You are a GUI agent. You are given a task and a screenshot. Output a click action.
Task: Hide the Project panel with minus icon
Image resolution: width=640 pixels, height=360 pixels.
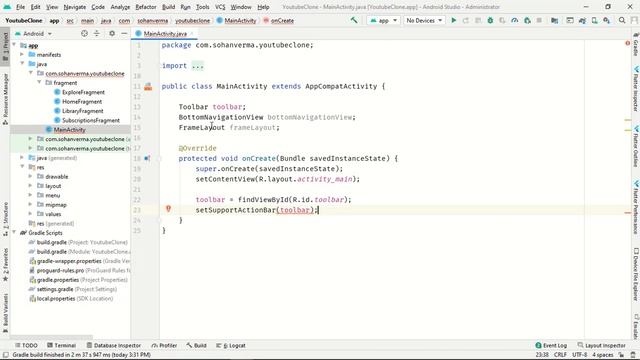pos(124,33)
